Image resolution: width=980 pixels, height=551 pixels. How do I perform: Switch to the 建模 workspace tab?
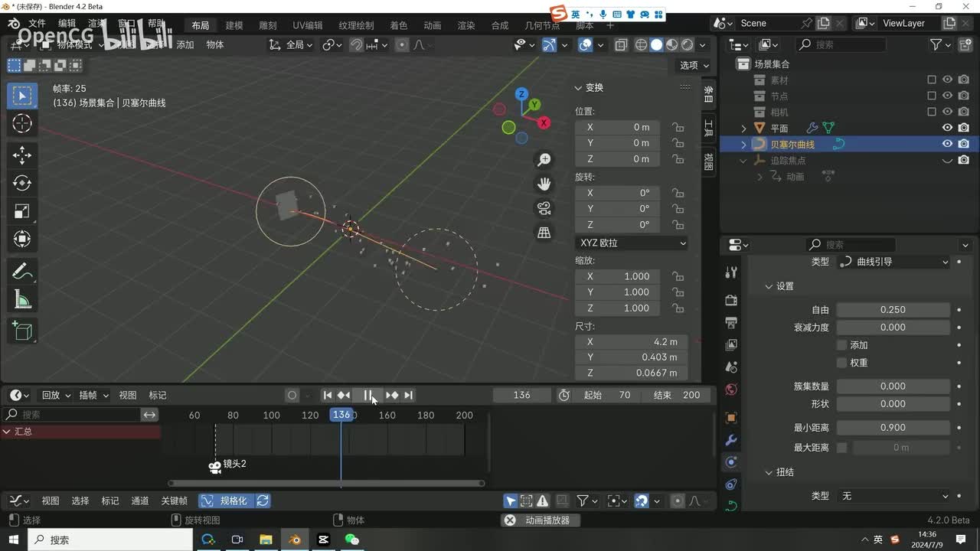click(x=234, y=25)
